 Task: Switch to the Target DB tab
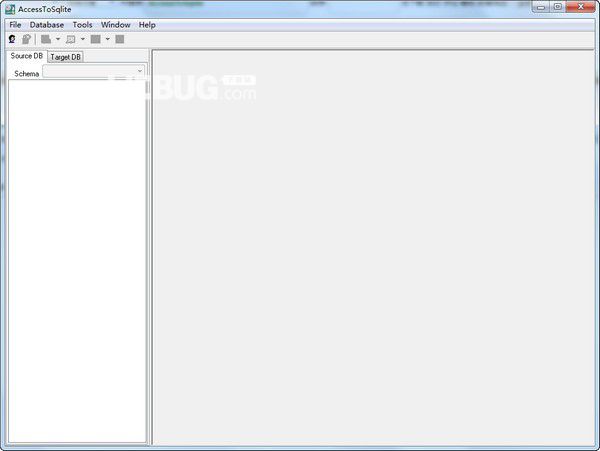click(x=65, y=57)
